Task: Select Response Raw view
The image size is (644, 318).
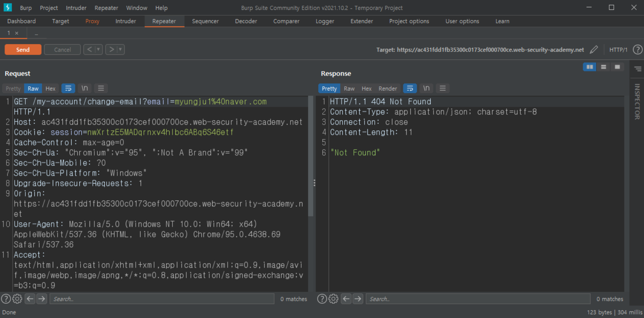Action: point(349,88)
